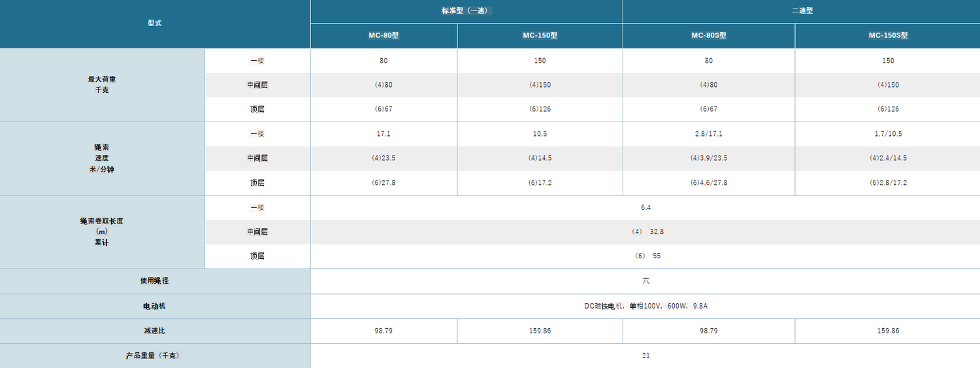This screenshot has width=980, height=368.
Task: Click the 型式 header cell
Action: tap(155, 24)
